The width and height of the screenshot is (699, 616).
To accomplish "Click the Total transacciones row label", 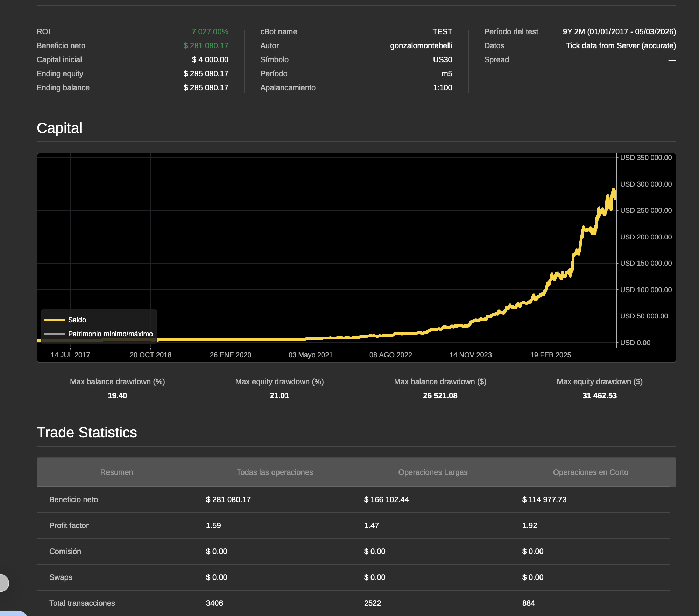I will (82, 603).
